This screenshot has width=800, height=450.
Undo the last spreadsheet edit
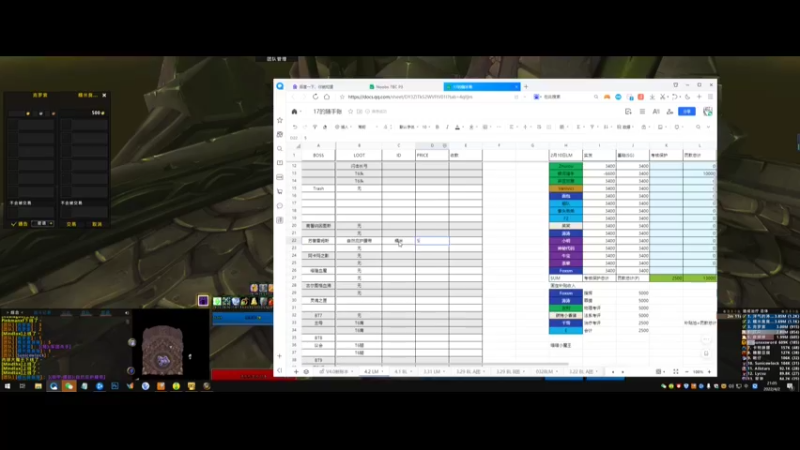[x=295, y=127]
